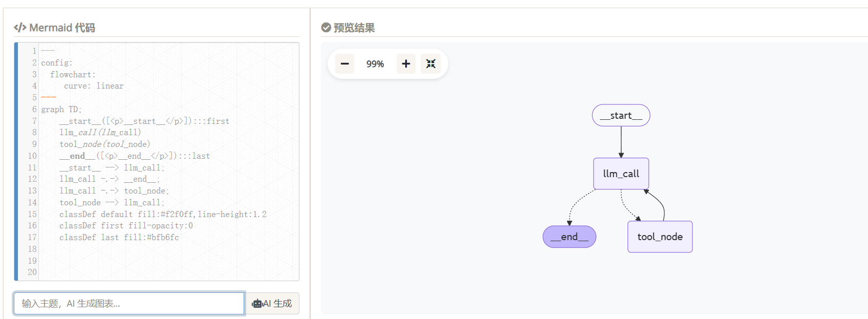Click code line '__start__ --> llm_call;'

pos(112,168)
